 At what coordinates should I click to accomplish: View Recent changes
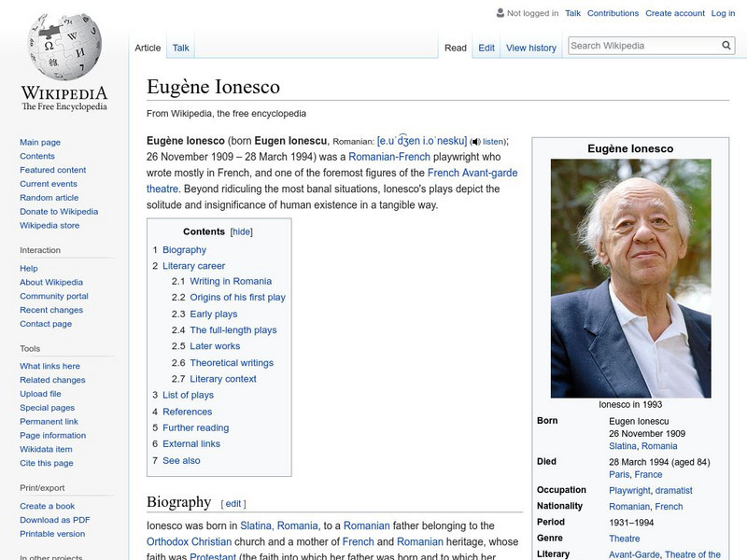(51, 310)
